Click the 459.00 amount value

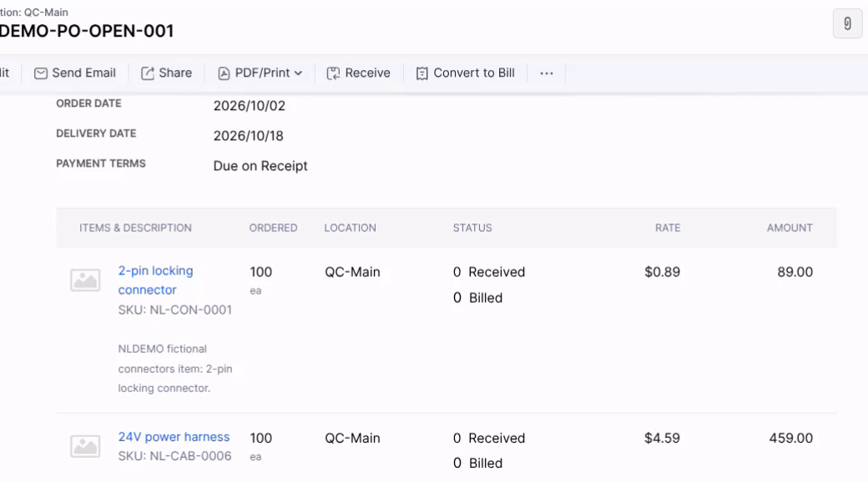(790, 439)
